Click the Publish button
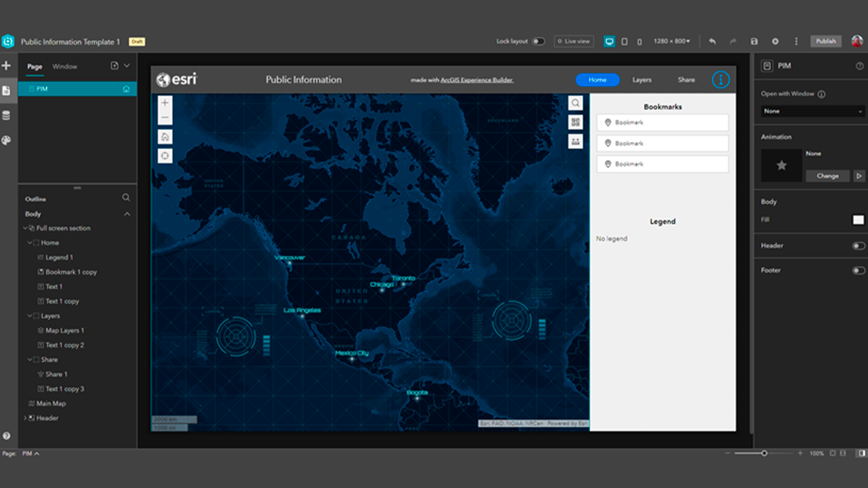This screenshot has height=488, width=868. pyautogui.click(x=826, y=42)
